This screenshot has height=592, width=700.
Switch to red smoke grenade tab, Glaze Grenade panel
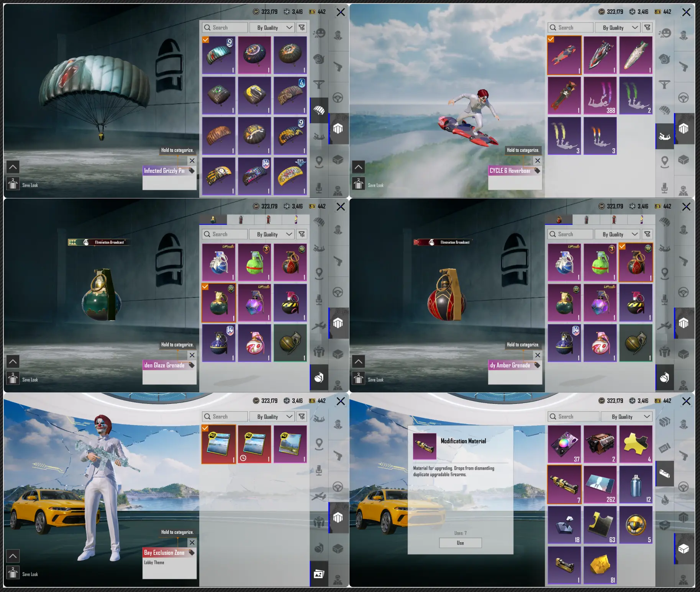pos(268,220)
